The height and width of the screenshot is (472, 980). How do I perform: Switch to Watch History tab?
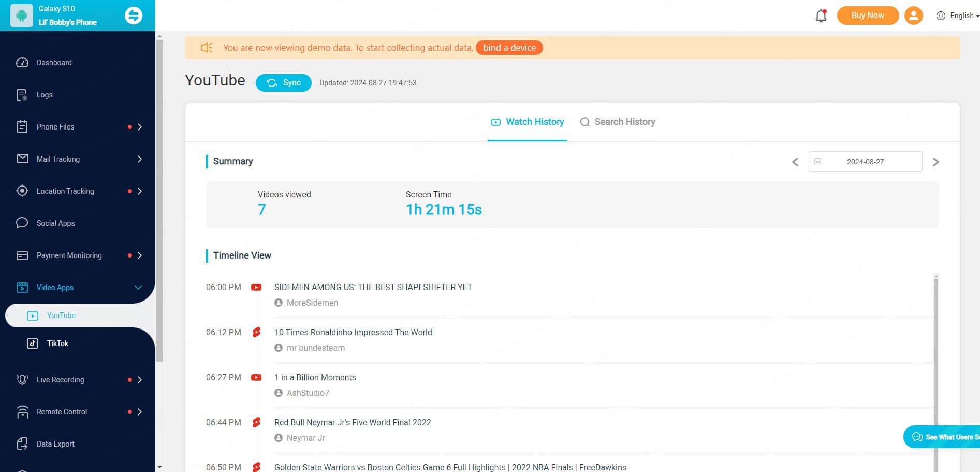[x=528, y=122]
